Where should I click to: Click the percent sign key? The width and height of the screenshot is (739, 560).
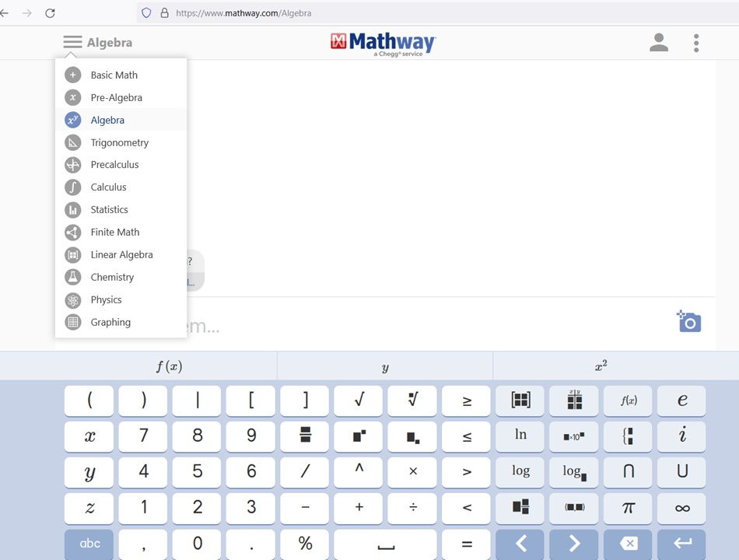pos(305,544)
